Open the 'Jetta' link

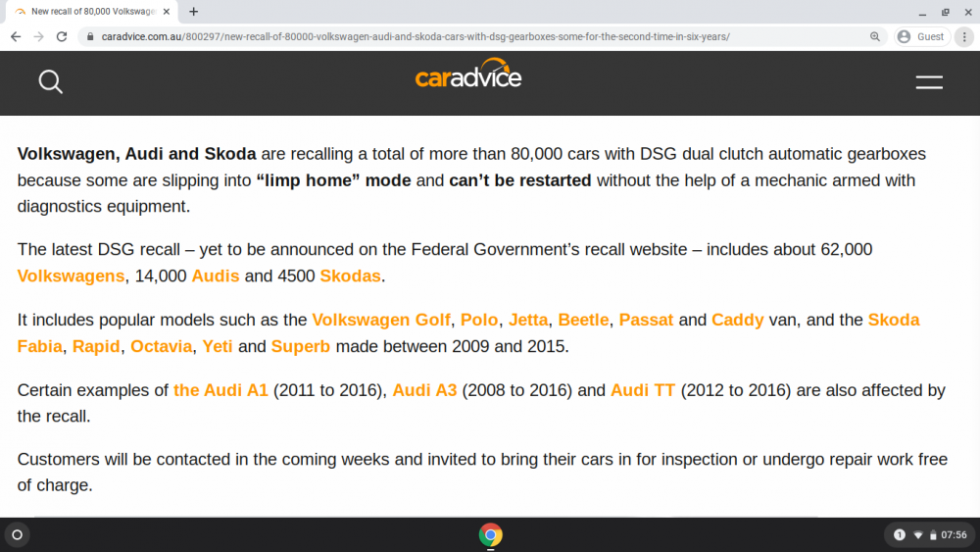528,320
